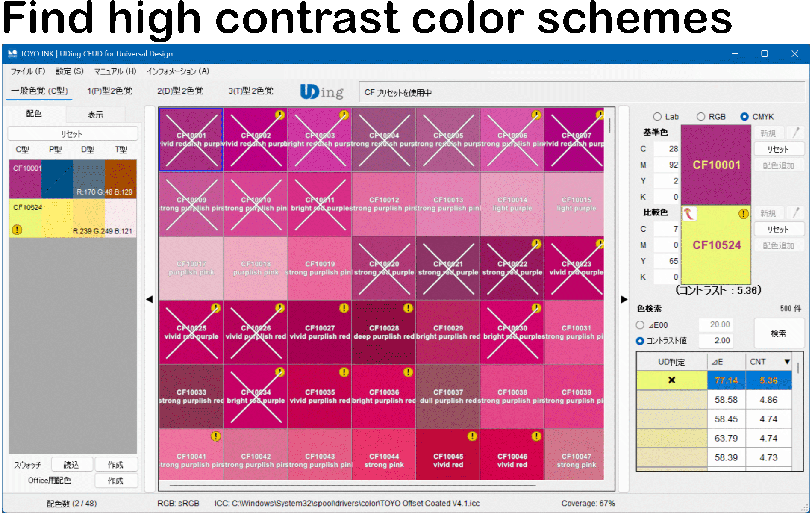Click the warning icon on the CF10027 swatch
The width and height of the screenshot is (812, 513).
(344, 308)
